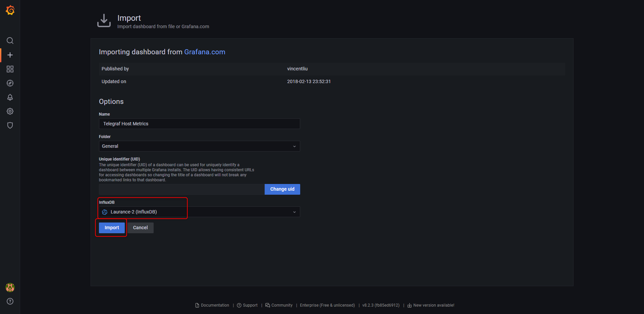Expand the InfluxDB data source chevron
The height and width of the screenshot is (314, 644).
pyautogui.click(x=294, y=212)
